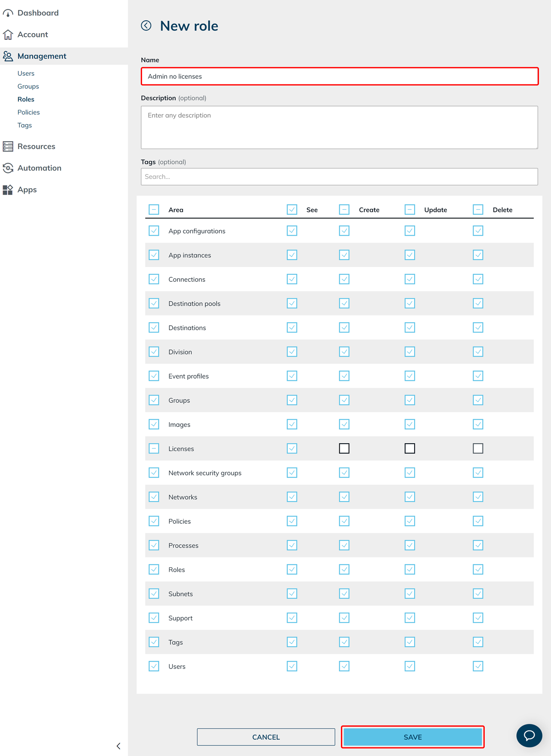The width and height of the screenshot is (551, 756).
Task: Check the Create box for Licenses
Action: point(344,448)
